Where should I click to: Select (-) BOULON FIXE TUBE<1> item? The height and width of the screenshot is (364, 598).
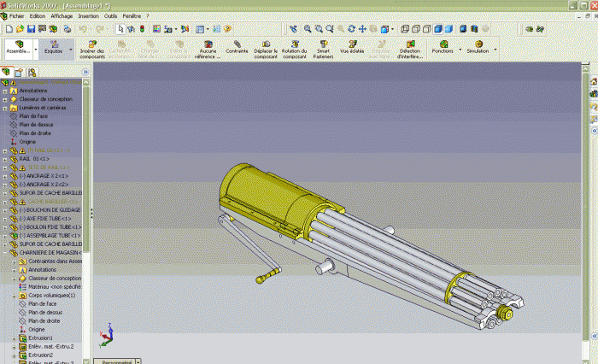pos(50,227)
